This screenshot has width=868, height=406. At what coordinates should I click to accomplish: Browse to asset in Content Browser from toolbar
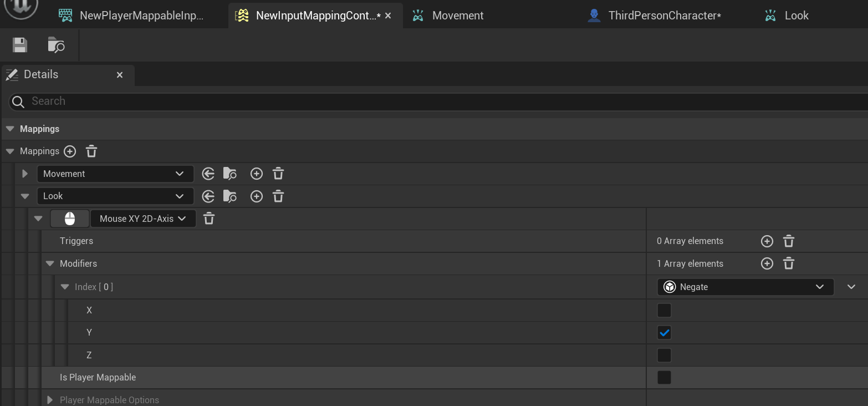(56, 45)
